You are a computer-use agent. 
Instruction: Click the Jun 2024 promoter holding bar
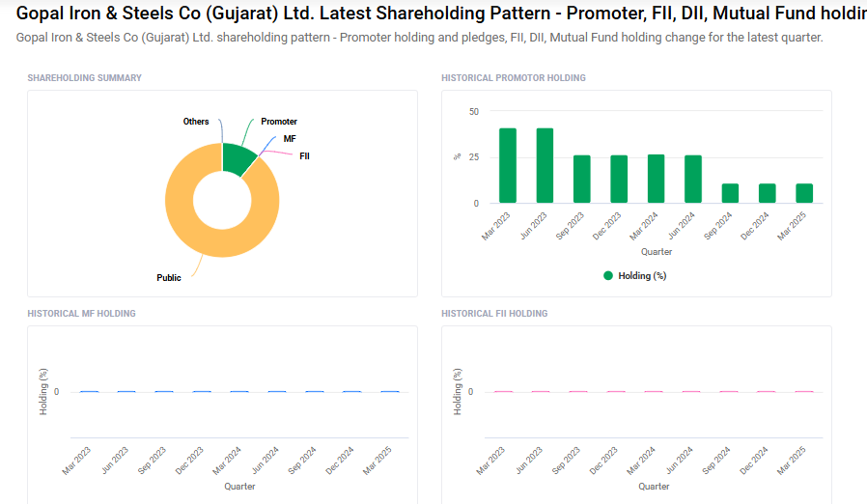point(693,180)
